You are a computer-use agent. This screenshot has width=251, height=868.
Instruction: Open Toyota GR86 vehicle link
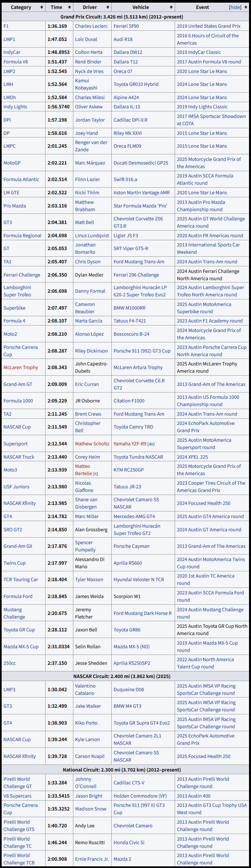point(127,630)
